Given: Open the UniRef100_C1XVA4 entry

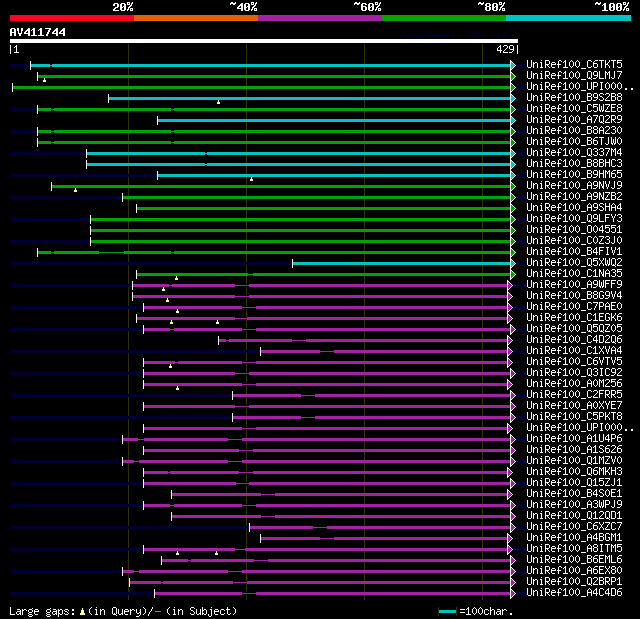Looking at the screenshot, I should coord(574,351).
